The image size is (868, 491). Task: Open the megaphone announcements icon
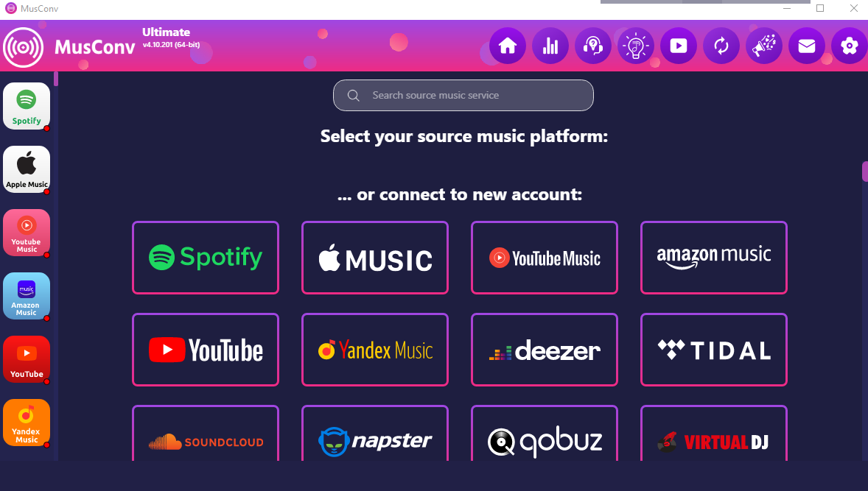764,46
